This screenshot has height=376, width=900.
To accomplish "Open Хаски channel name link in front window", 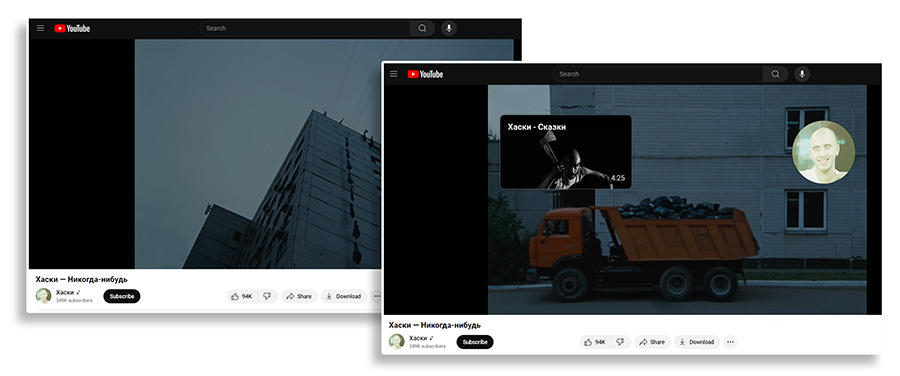I will point(418,339).
